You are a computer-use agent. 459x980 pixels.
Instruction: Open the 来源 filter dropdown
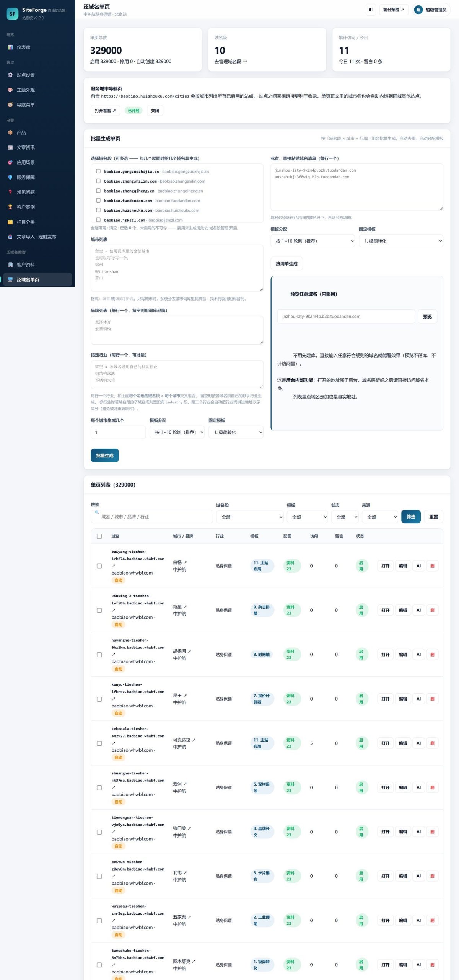coord(380,517)
